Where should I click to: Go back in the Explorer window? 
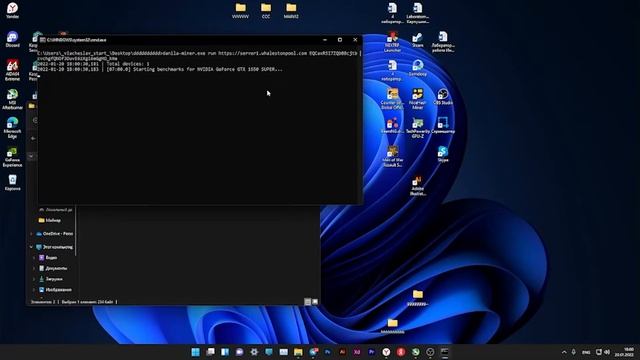pyautogui.click(x=33, y=138)
